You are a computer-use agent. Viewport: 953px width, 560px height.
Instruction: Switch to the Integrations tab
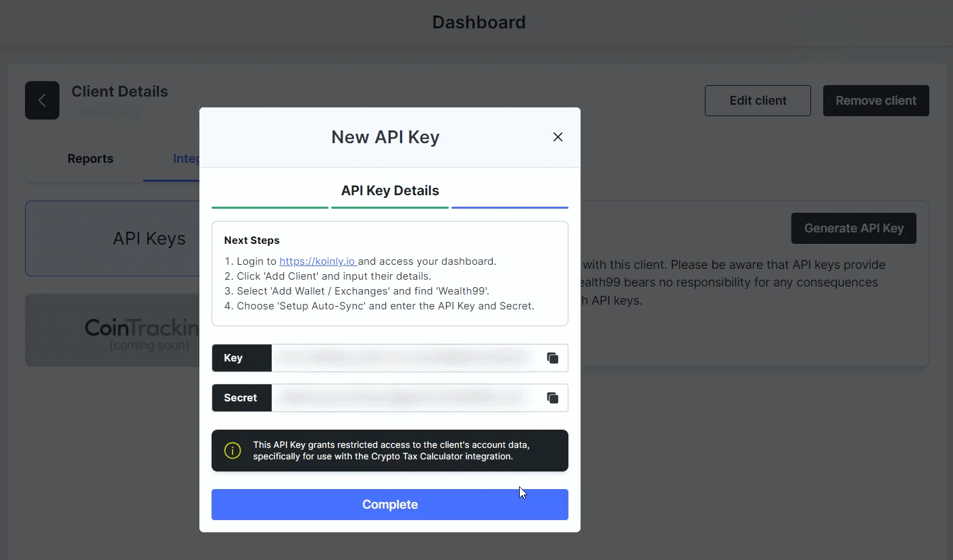(186, 159)
